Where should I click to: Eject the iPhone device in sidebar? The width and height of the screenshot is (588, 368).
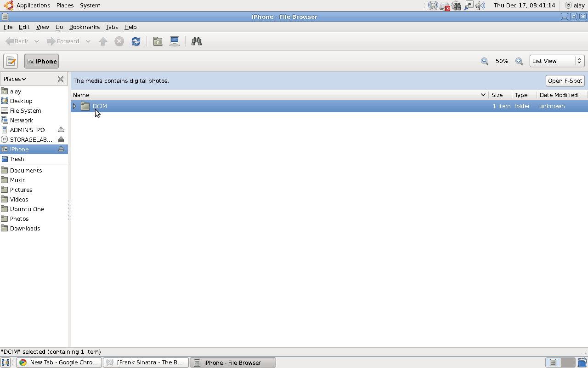point(61,149)
